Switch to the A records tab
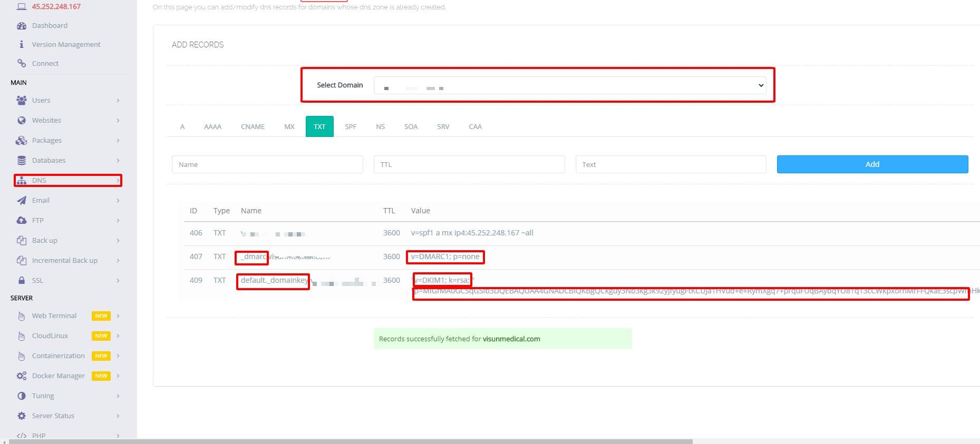This screenshot has height=444, width=980. [182, 126]
